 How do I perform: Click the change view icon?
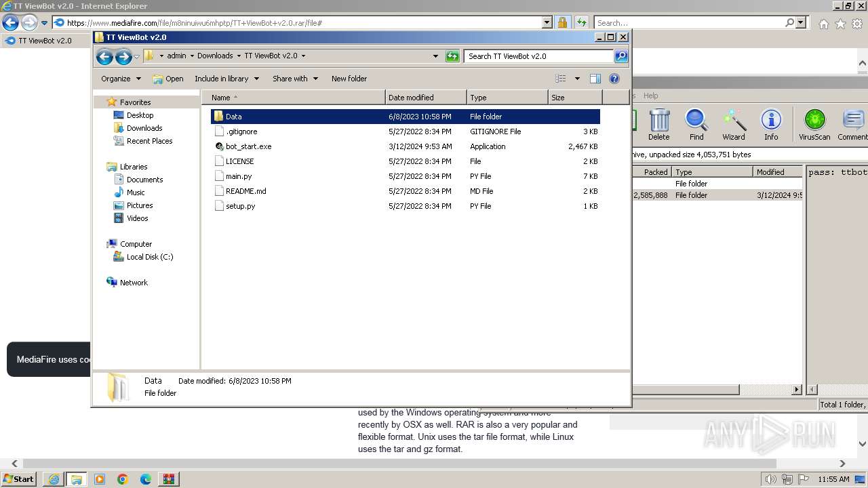[560, 79]
